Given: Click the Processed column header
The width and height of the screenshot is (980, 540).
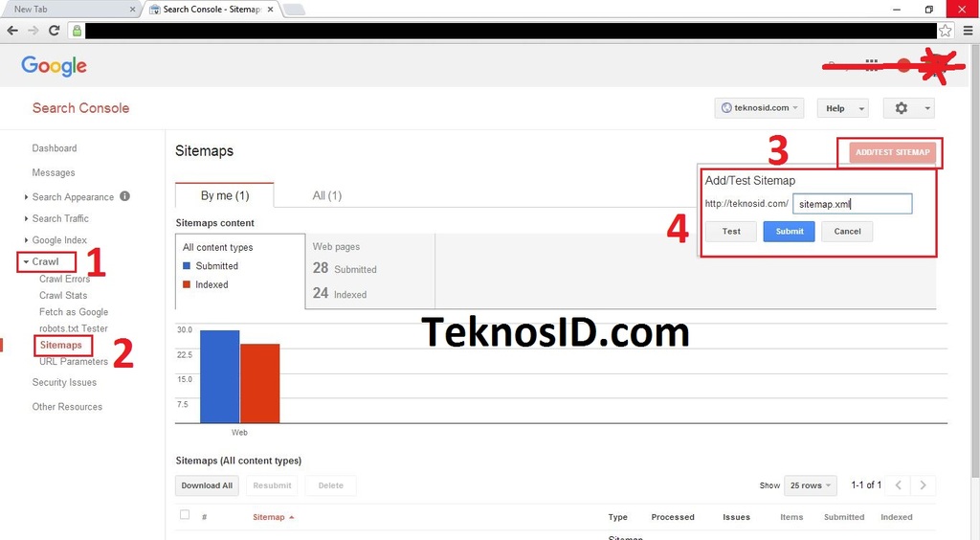Looking at the screenshot, I should [673, 517].
